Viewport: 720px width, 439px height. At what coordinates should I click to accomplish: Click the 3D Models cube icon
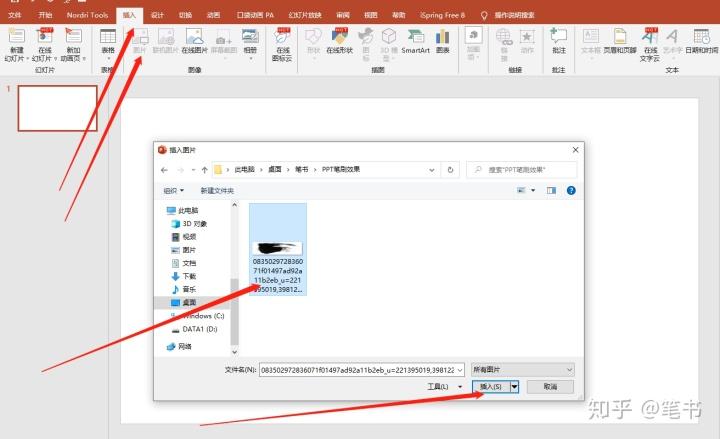point(389,36)
